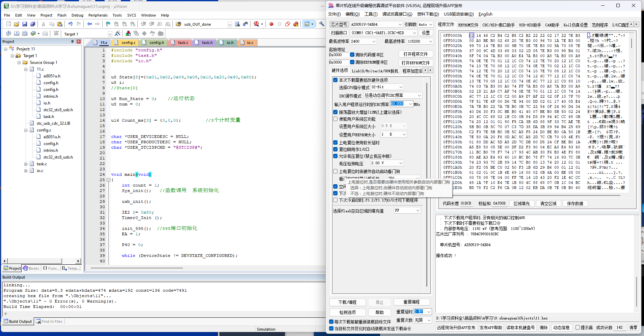Click the Save file toolbar icon
The image size is (644, 336).
(25, 24)
